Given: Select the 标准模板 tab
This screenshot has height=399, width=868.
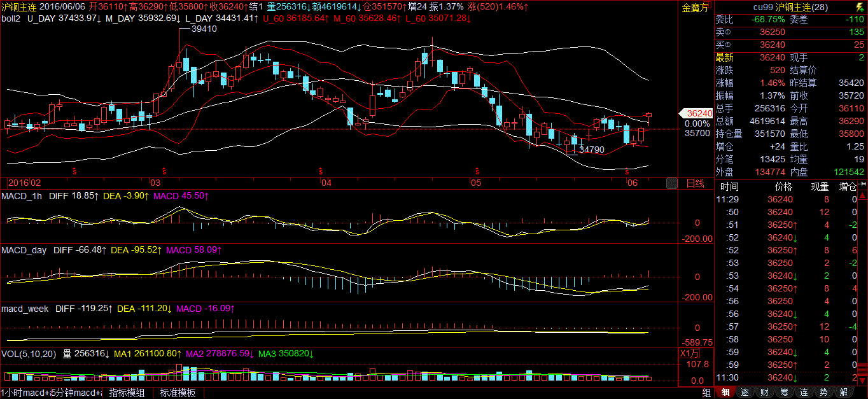Looking at the screenshot, I should click(x=178, y=393).
